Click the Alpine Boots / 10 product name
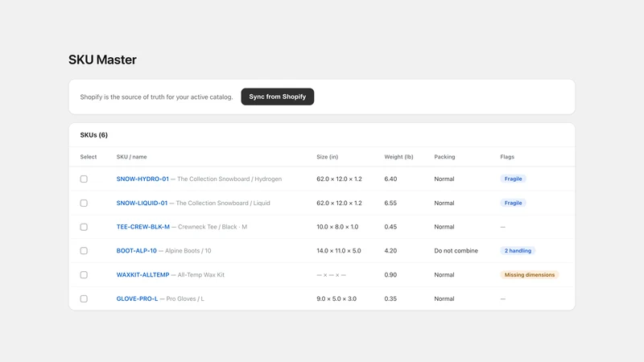 point(188,251)
